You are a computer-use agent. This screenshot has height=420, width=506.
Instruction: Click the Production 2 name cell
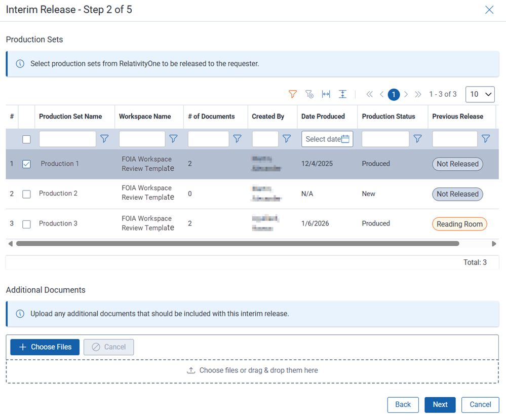(x=58, y=194)
